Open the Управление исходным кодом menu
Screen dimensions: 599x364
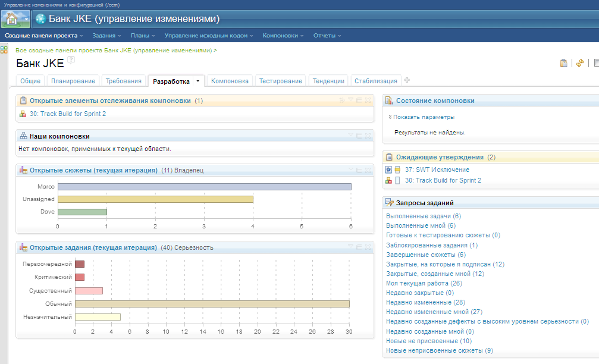point(209,36)
